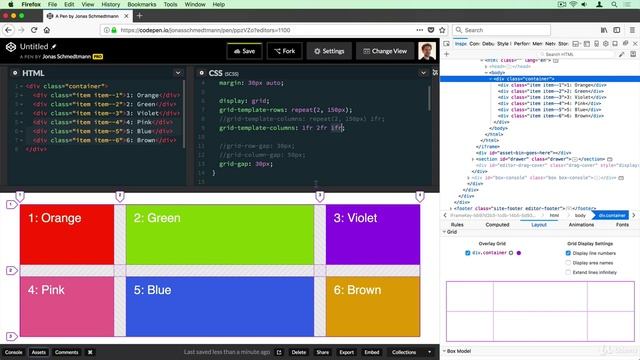The image size is (640, 360).
Task: Edit pen title with pencil icon
Action: click(53, 47)
